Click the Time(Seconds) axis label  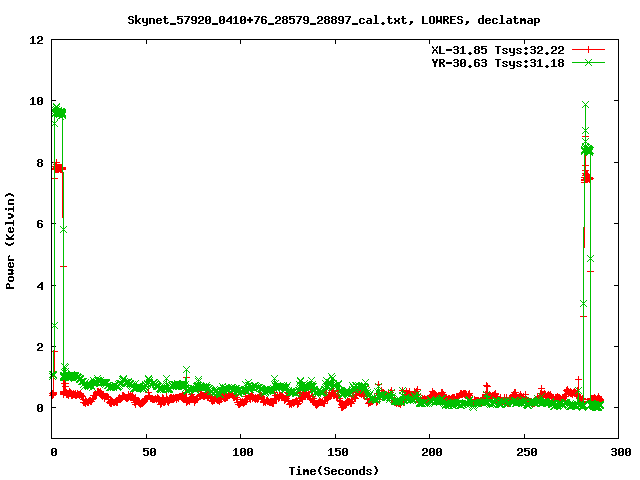point(333,471)
